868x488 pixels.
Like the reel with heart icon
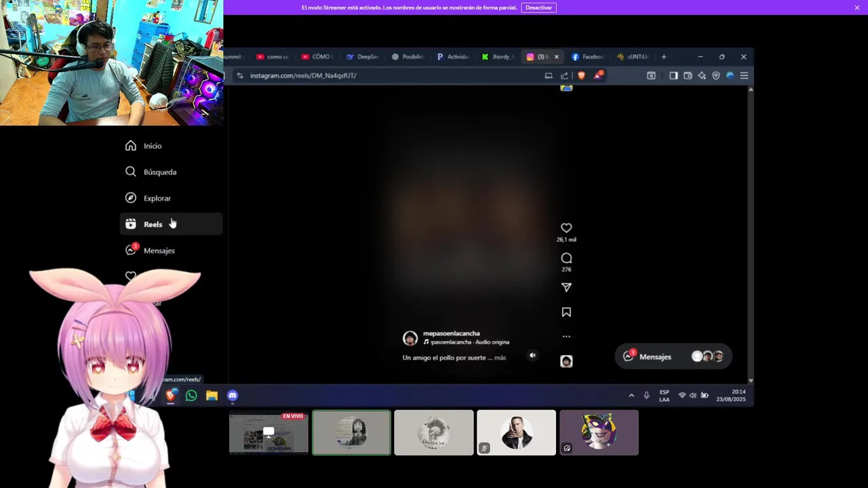click(x=566, y=228)
